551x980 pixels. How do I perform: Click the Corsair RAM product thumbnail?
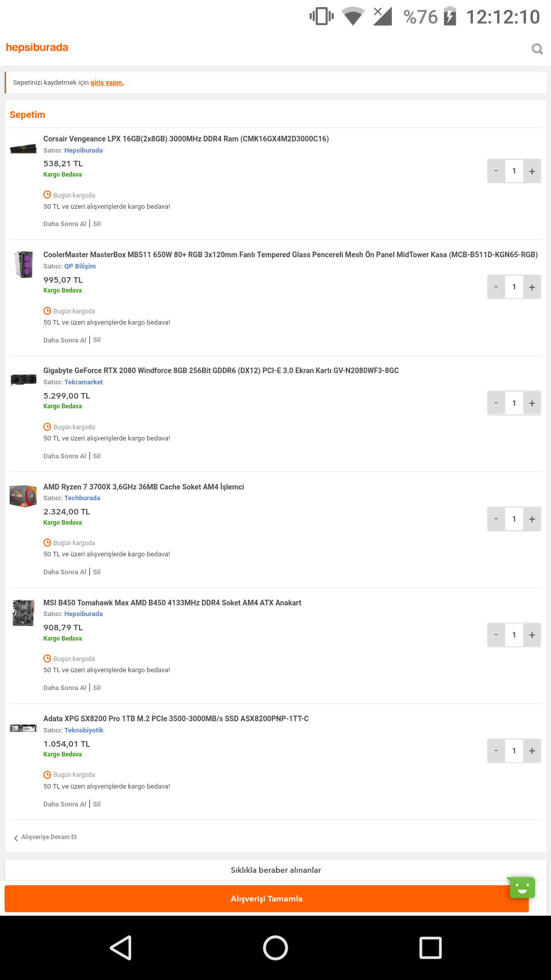(x=22, y=149)
